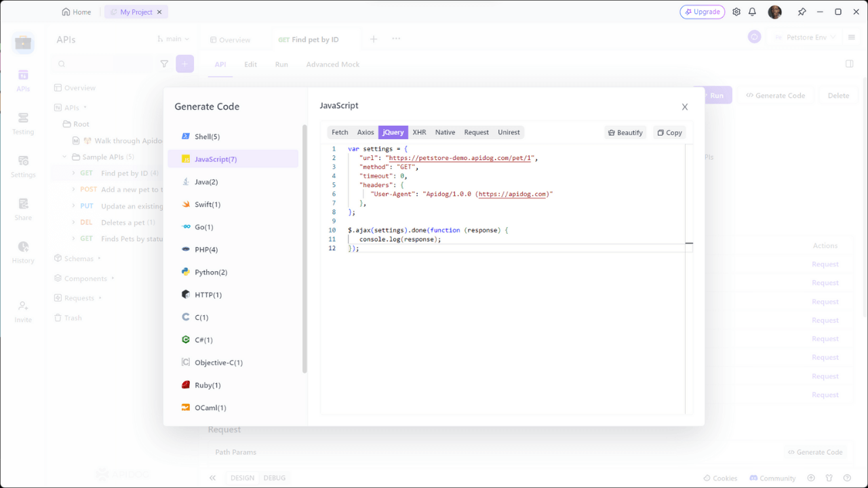Select JavaScript(7) in language list
This screenshot has height=488, width=868.
point(233,159)
